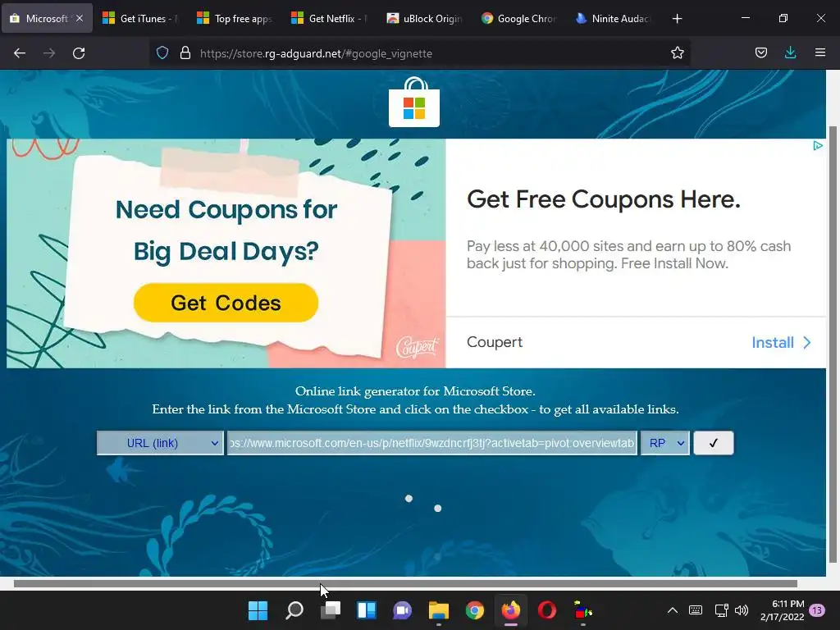Open the RP ring dropdown

tap(664, 443)
